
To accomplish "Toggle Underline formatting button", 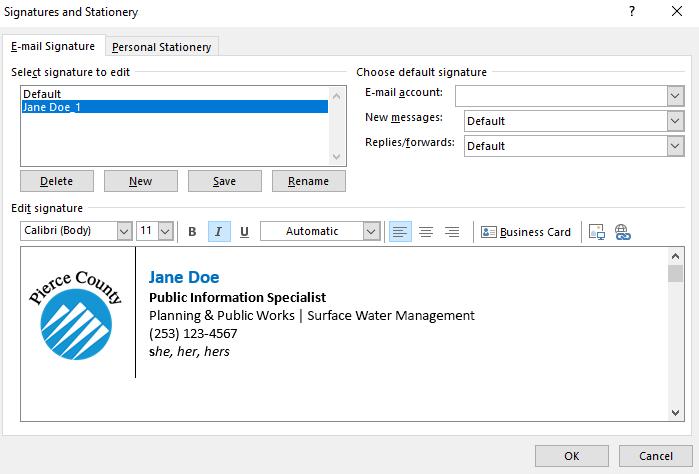I will (244, 231).
